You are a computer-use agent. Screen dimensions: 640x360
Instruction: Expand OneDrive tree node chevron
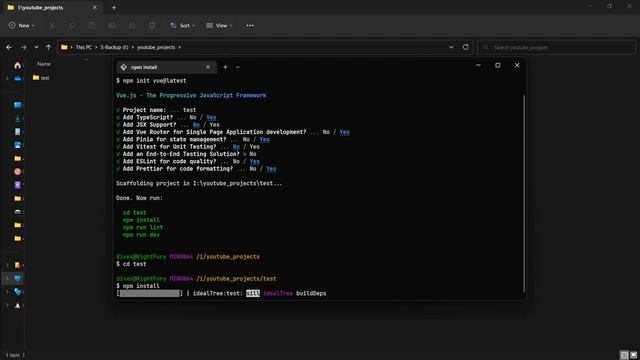click(x=7, y=78)
